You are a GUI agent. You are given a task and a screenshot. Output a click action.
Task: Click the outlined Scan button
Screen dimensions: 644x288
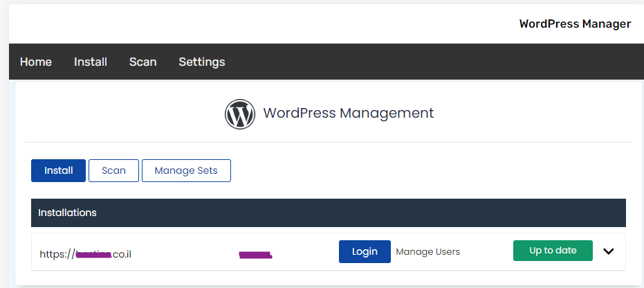tap(113, 170)
